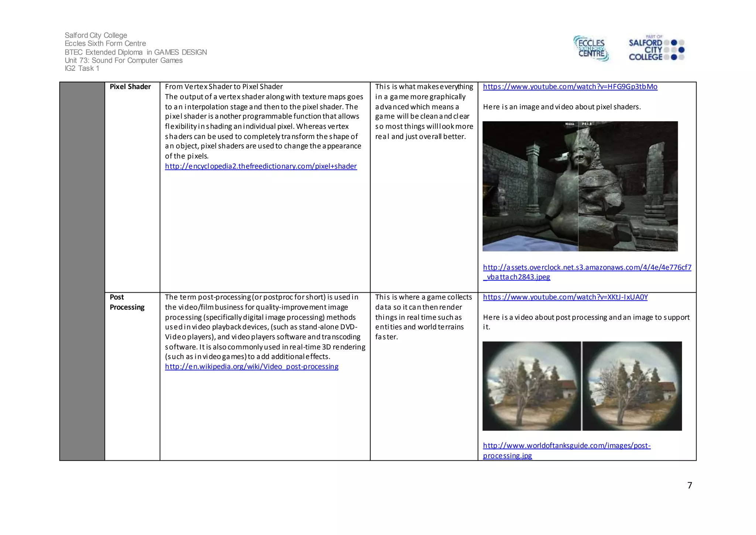Viewport: 756px width, 535px height.
Task: Click the grey shaded table column
Action: pos(82,271)
